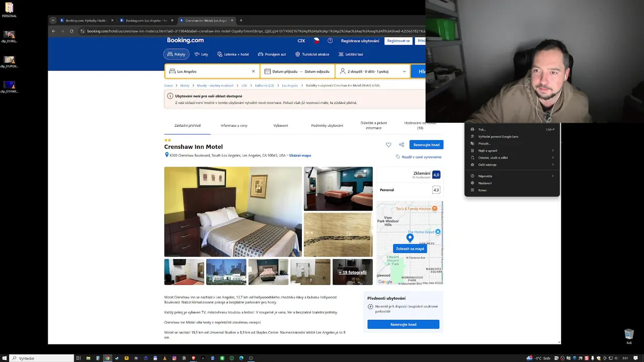The height and width of the screenshot is (362, 644).
Task: Open PERSONAL folder on desktop
Action: point(9,10)
